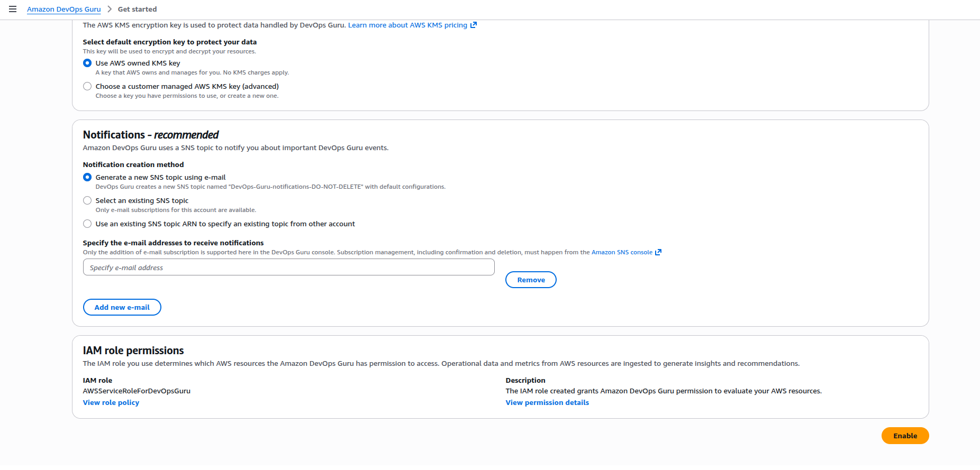
Task: Select Generate a new SNS topic using e-mail
Action: [x=87, y=177]
